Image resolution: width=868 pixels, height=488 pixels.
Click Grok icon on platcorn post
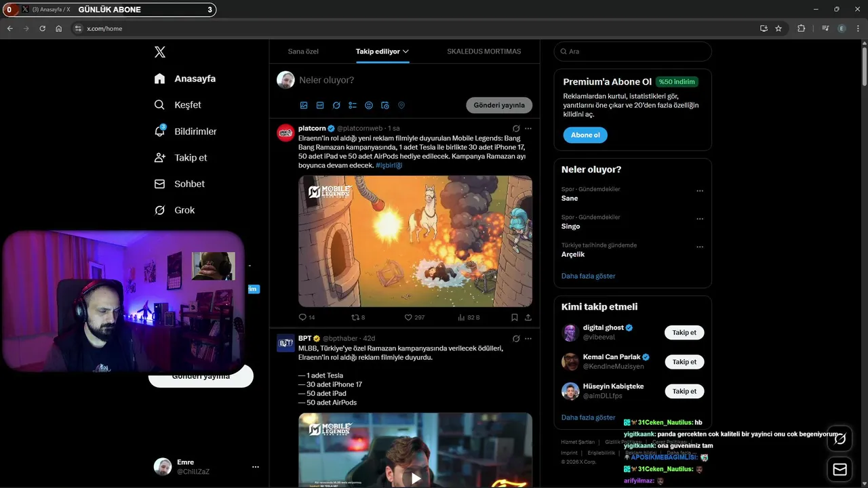[x=516, y=129]
